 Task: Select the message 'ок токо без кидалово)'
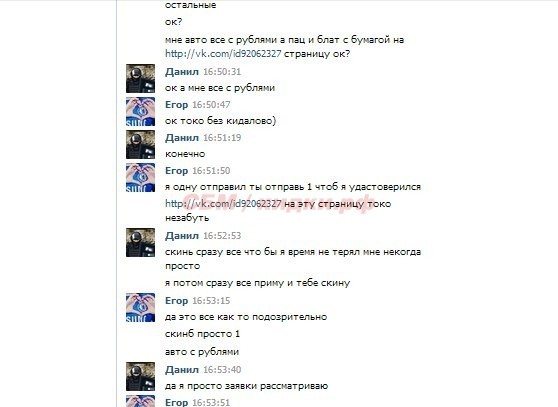[x=221, y=121]
